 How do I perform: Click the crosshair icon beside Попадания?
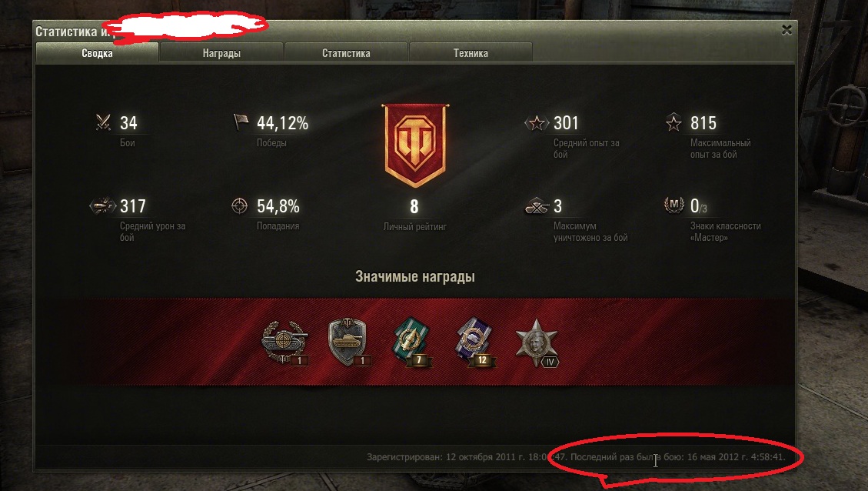tap(239, 206)
